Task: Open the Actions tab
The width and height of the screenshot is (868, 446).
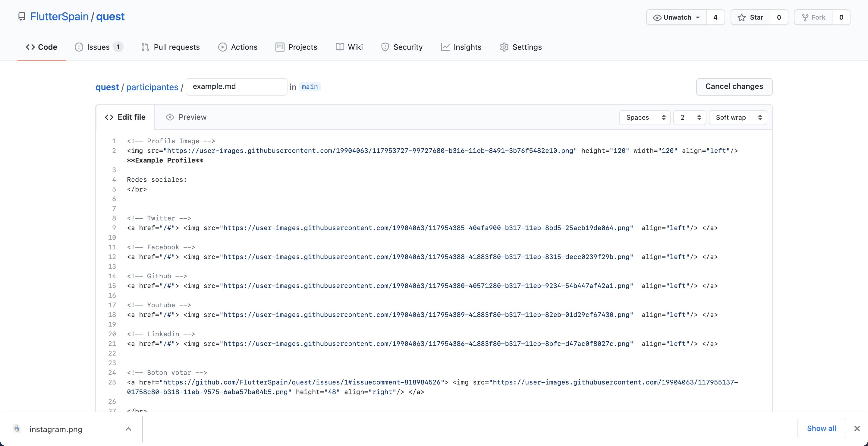Action: 238,47
